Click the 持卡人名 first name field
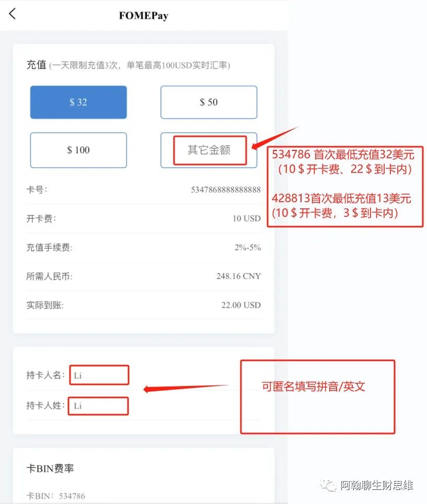 tap(99, 375)
